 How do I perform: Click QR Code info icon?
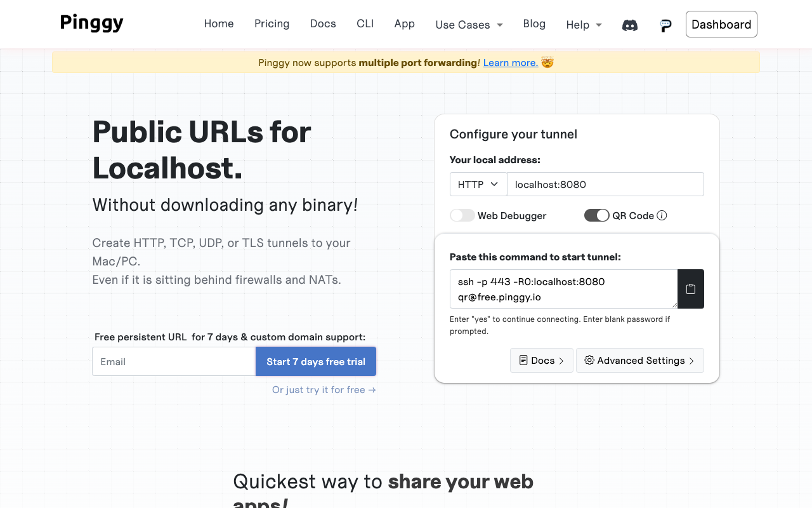click(x=662, y=215)
